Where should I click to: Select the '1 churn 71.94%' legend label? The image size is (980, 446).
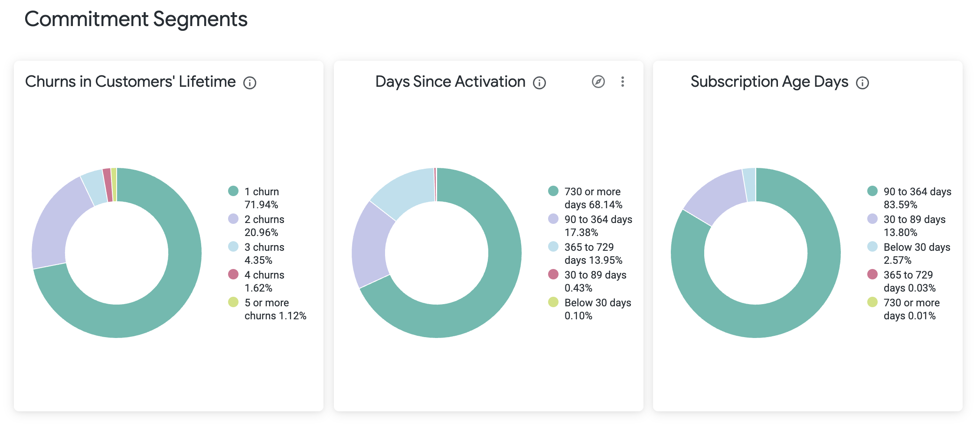[x=262, y=198]
